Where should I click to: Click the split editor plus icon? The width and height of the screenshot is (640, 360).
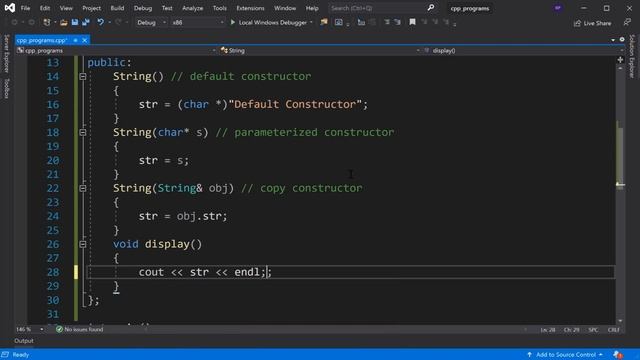click(620, 60)
